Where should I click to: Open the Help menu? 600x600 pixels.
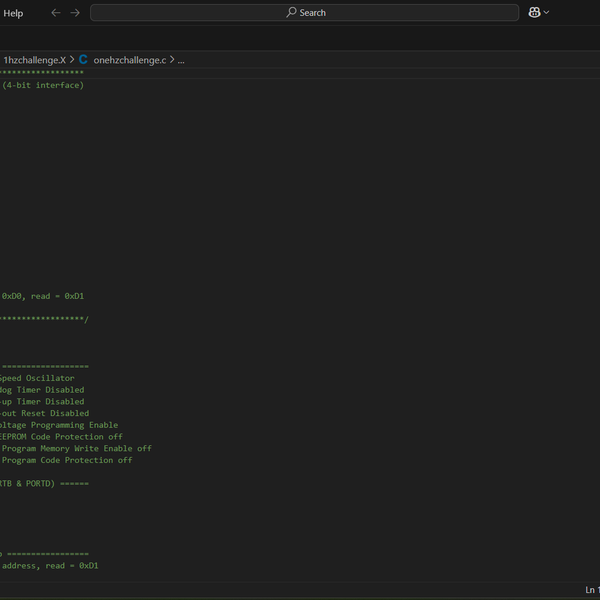(13, 13)
